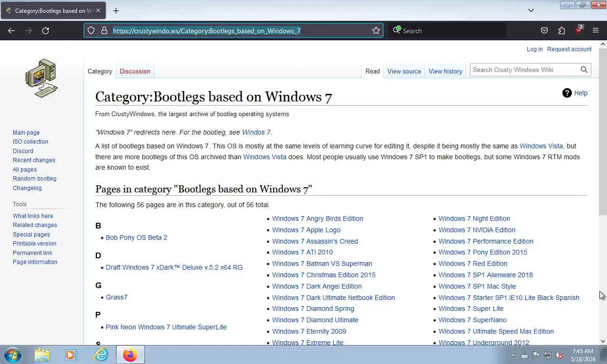Launch Internet Explorer from the taskbar
Viewport: 607px width, 364px height.
[x=101, y=355]
